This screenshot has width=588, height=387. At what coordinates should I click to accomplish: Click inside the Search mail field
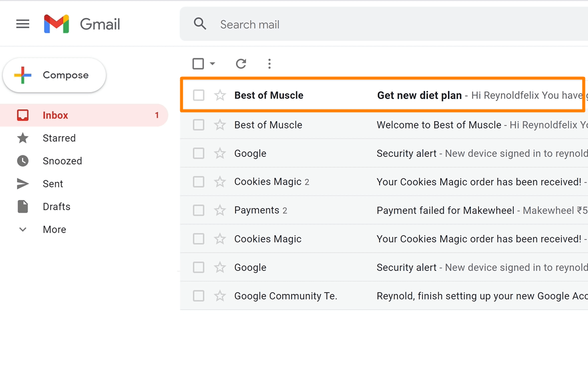(x=301, y=24)
